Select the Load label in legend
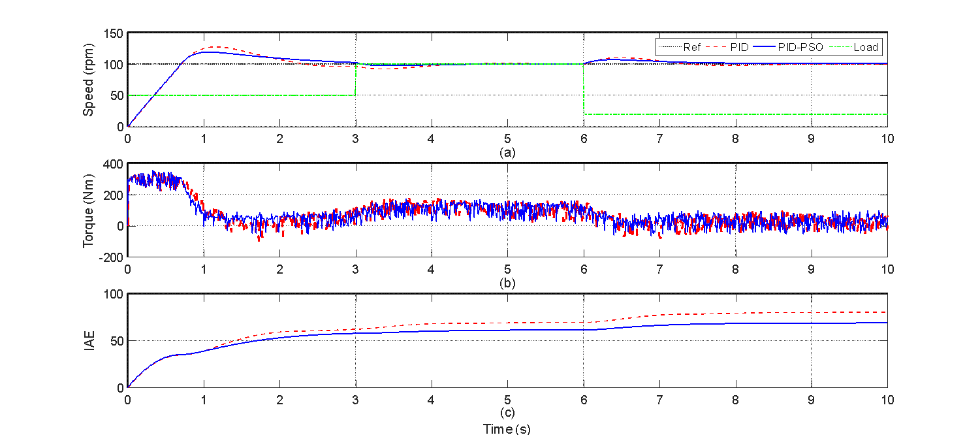980x435 pixels. point(866,47)
